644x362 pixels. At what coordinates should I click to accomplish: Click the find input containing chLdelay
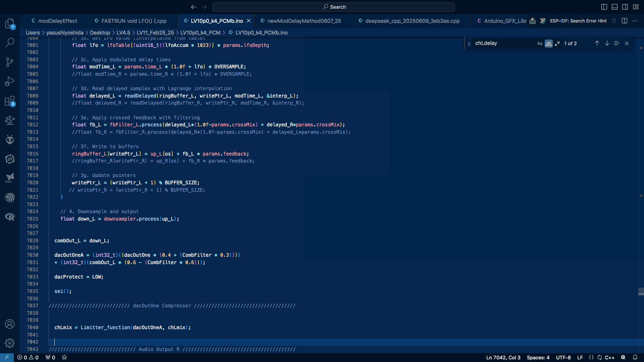click(503, 43)
